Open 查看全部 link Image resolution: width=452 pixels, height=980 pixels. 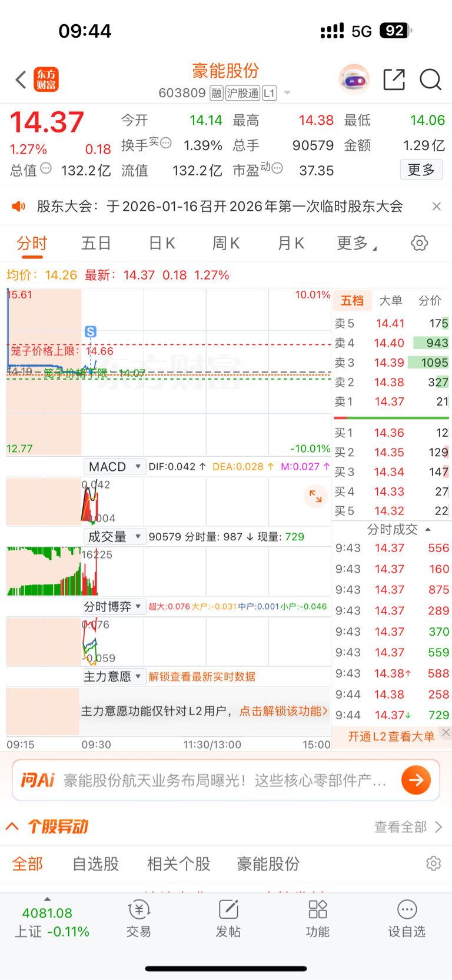click(408, 827)
